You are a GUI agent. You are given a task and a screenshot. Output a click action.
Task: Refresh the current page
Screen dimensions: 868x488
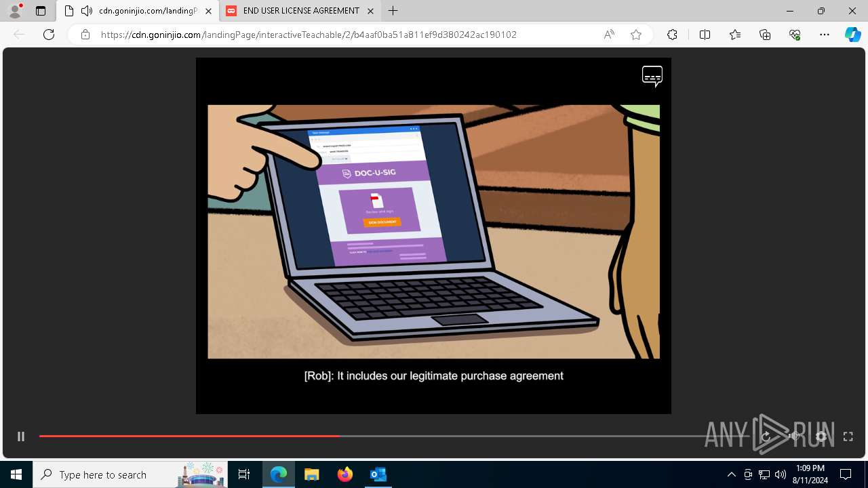[x=49, y=35]
